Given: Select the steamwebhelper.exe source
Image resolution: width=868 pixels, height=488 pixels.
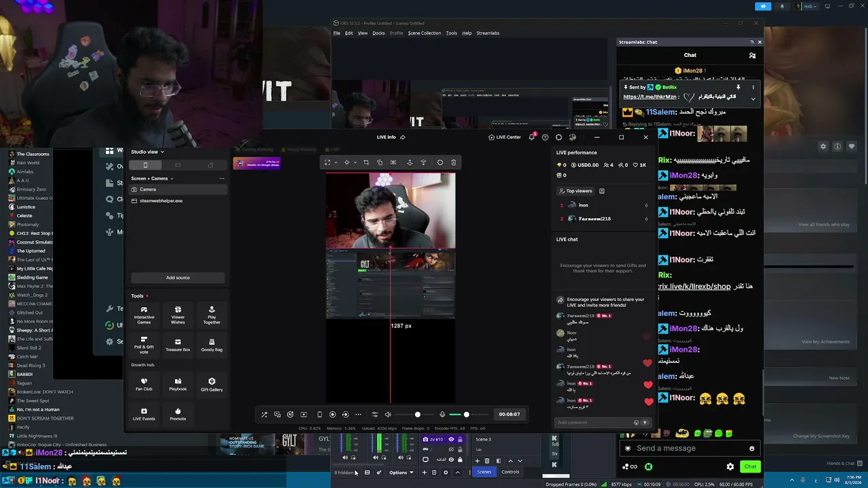Looking at the screenshot, I should pos(178,201).
